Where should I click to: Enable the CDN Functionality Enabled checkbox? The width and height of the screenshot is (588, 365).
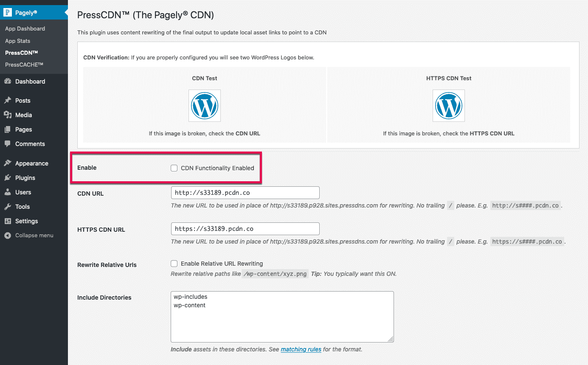click(x=174, y=168)
